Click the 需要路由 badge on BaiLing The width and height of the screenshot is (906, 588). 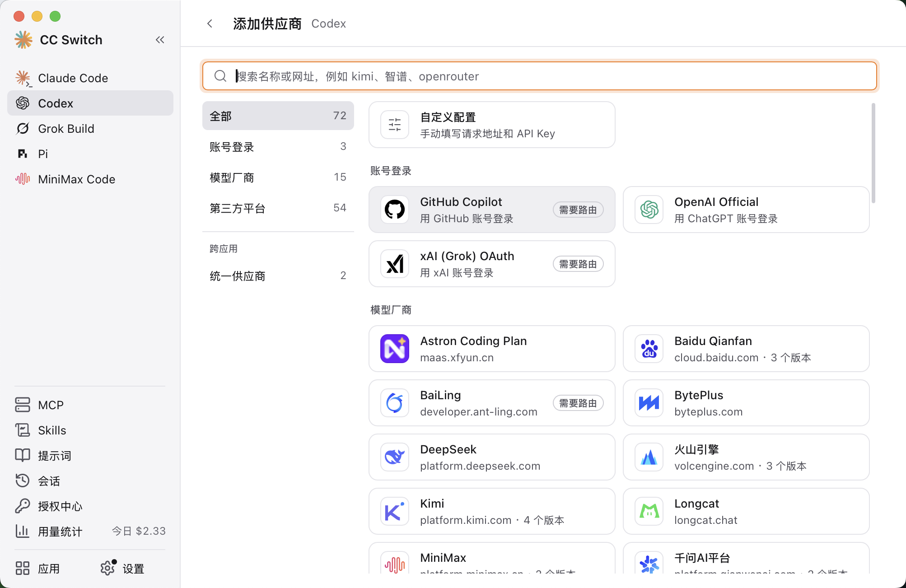[578, 403]
